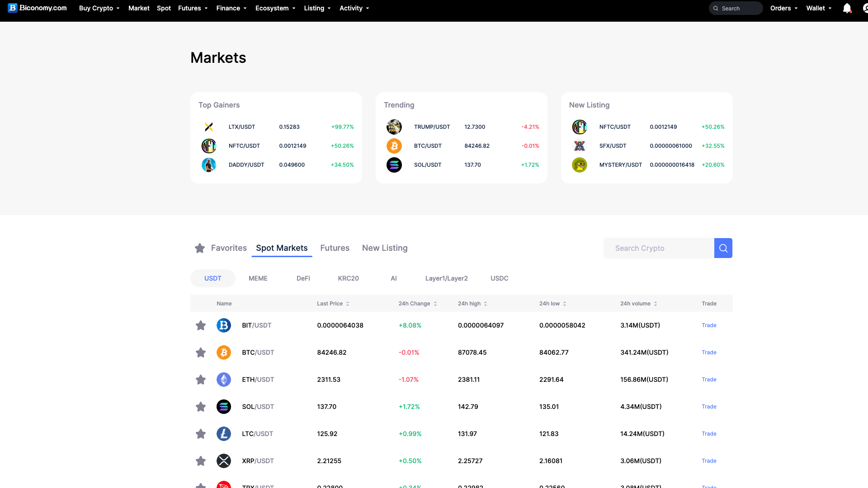Select the KRC20 category filter
Image resolution: width=868 pixels, height=488 pixels.
349,278
